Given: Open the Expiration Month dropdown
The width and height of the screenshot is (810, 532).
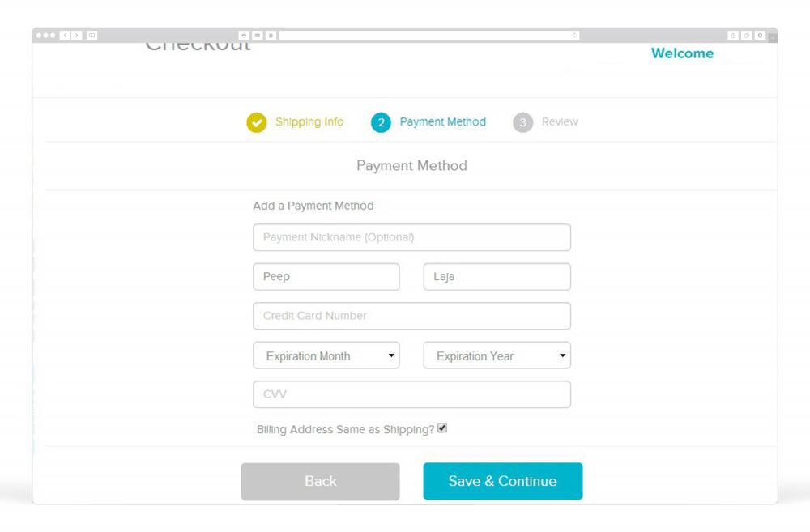Looking at the screenshot, I should (x=326, y=355).
